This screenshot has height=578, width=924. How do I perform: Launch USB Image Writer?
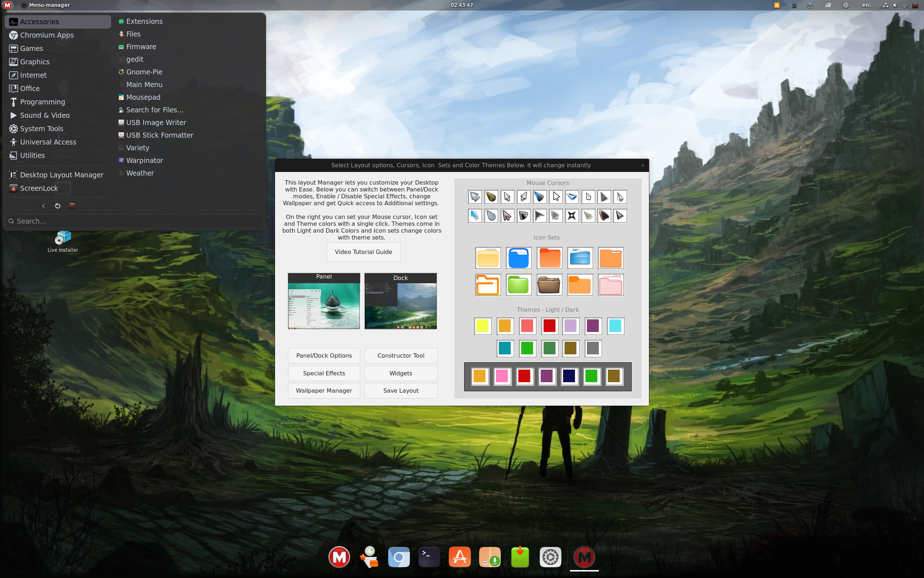[152, 122]
